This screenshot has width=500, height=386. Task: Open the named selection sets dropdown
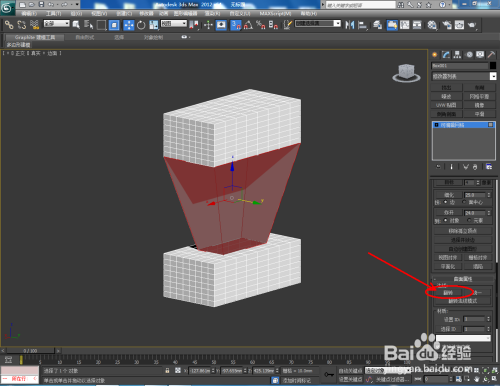318,24
